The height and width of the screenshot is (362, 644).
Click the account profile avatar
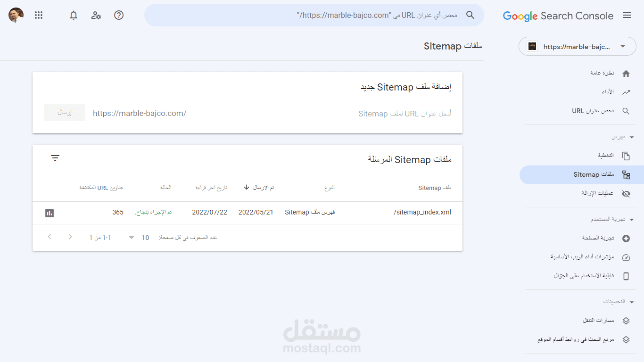(x=16, y=15)
